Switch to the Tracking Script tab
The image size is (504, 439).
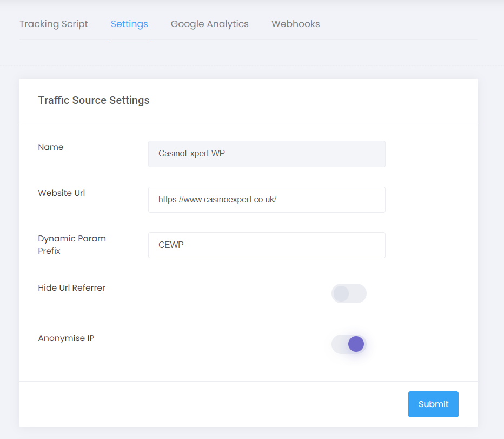(54, 24)
